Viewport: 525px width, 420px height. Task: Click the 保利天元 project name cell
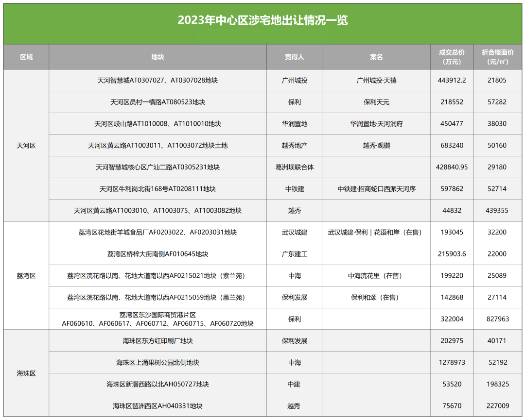click(x=375, y=102)
